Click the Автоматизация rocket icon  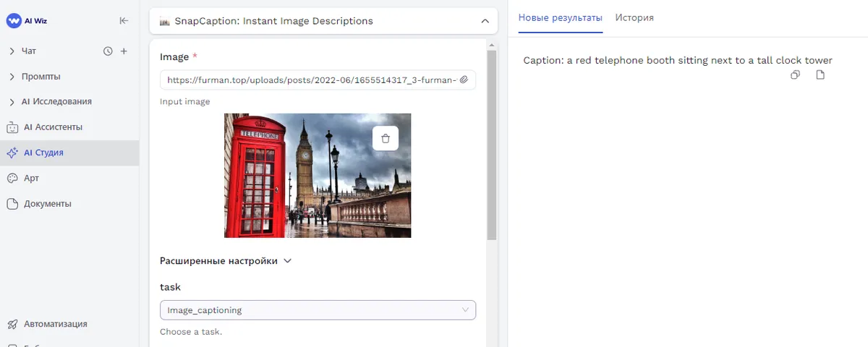[12, 324]
